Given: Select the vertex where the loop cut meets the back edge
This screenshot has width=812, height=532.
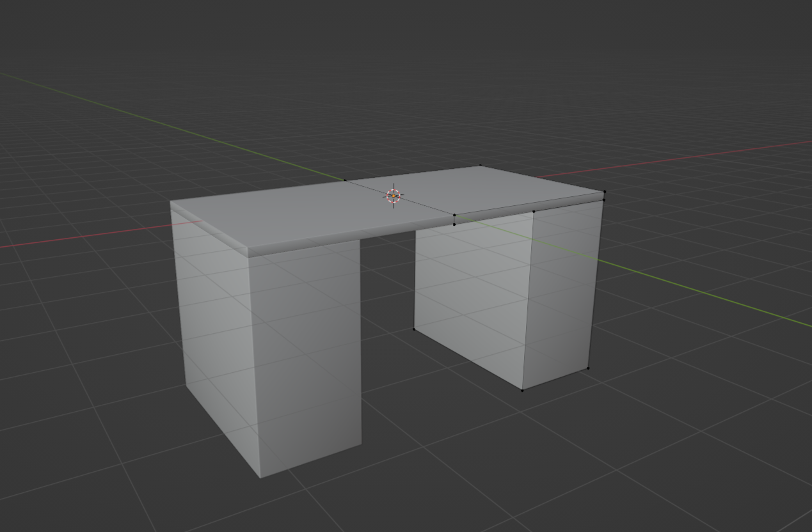Looking at the screenshot, I should point(346,180).
